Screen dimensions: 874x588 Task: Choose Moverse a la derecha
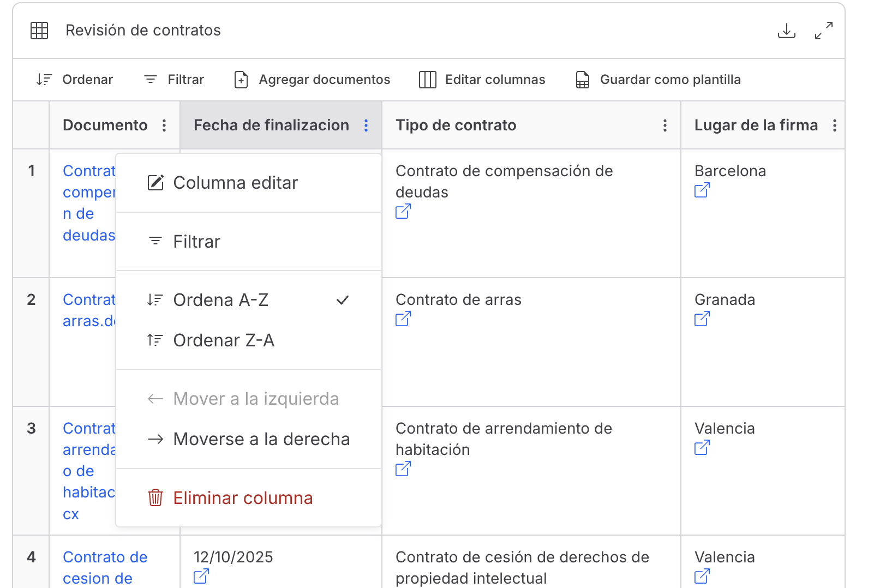tap(261, 439)
